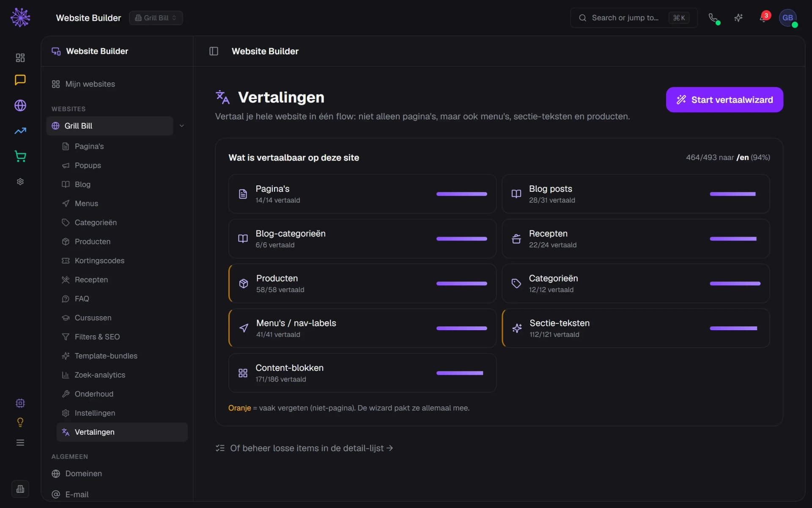Open the dashboard grid icon in left rail

pyautogui.click(x=20, y=58)
